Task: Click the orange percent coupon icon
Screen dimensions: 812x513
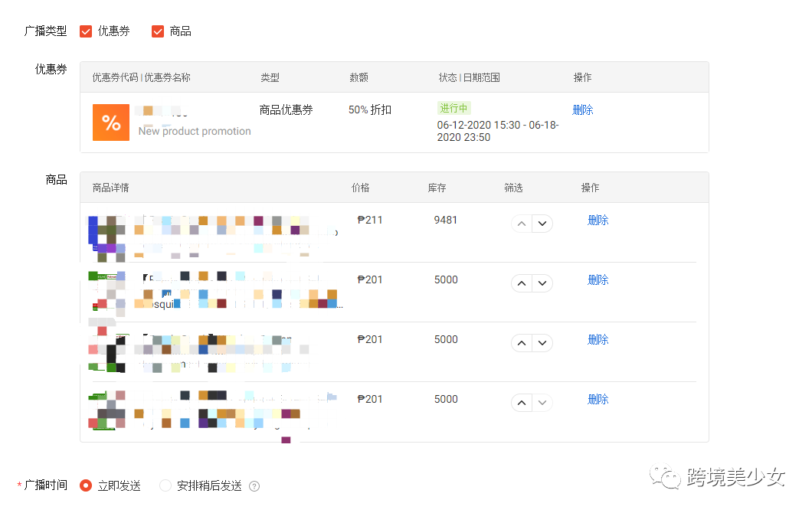Action: pos(111,123)
